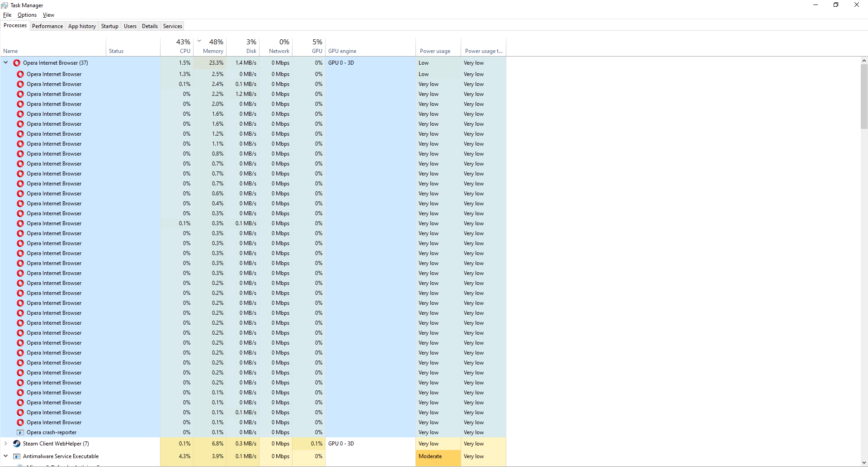Collapse the Antimalware Service Executable group

(5, 456)
